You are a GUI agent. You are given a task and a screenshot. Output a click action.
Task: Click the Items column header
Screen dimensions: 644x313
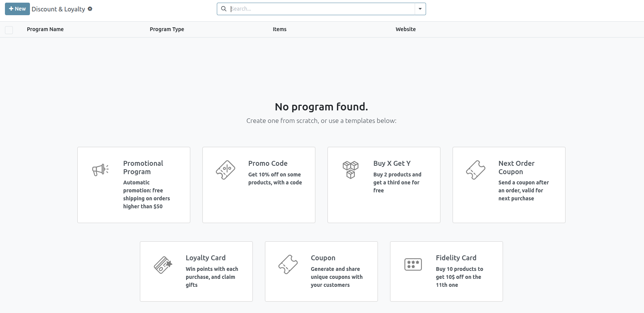coord(279,29)
